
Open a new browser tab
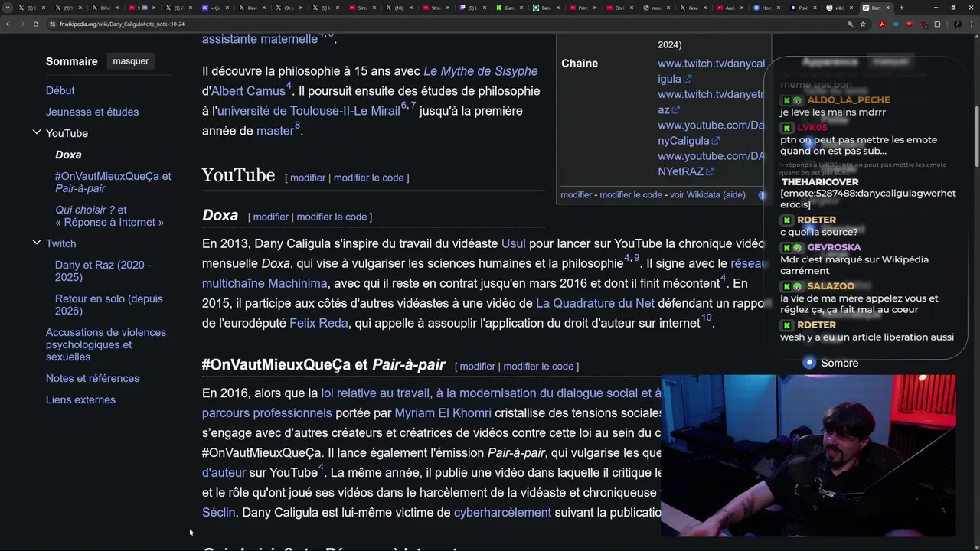pos(901,8)
